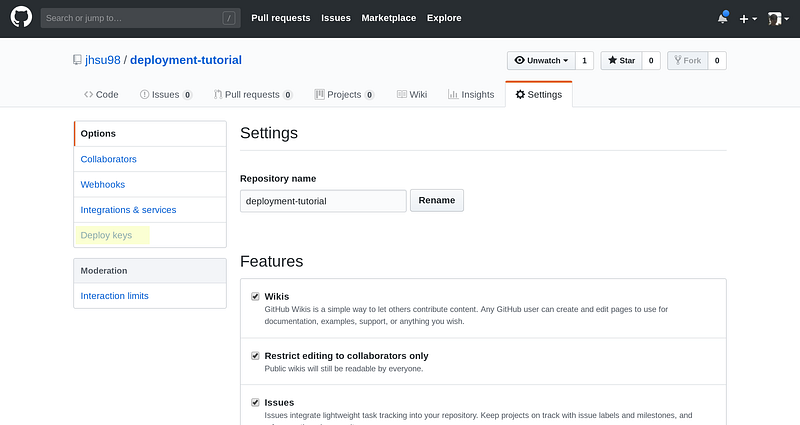Open Explore in top navigation
Screen dimensions: 800x425
click(x=444, y=18)
